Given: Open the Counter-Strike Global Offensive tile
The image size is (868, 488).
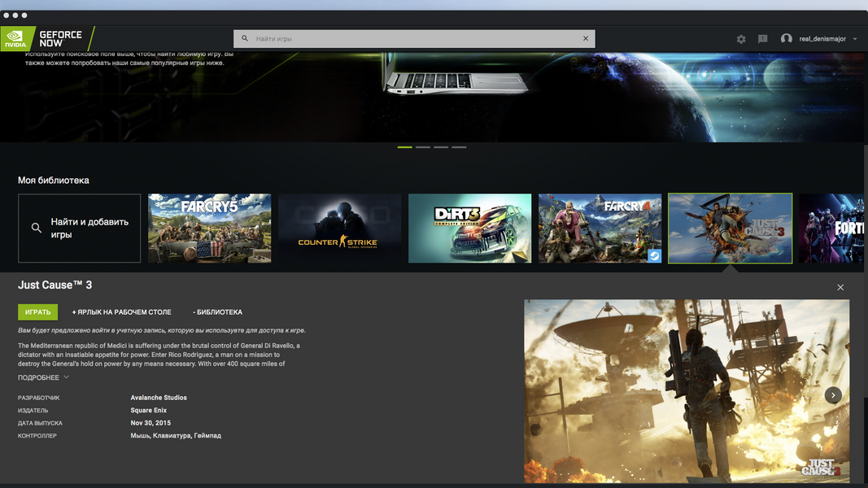Looking at the screenshot, I should pyautogui.click(x=339, y=229).
